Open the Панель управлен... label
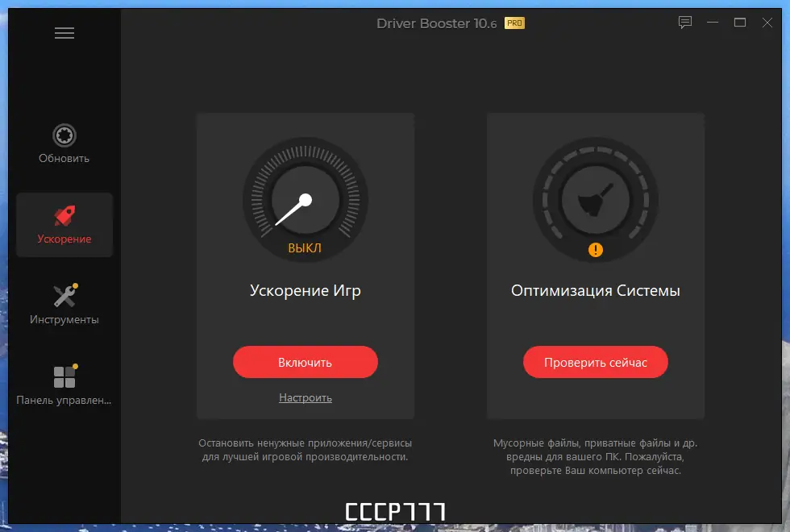 coord(64,400)
